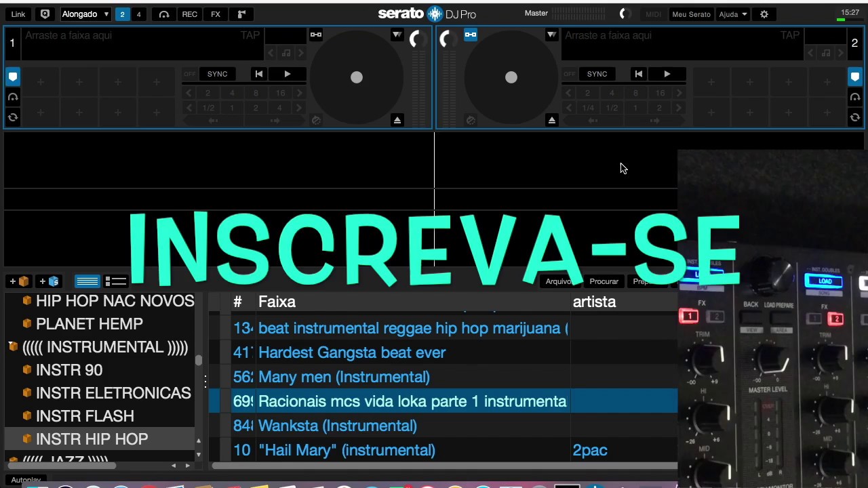Viewport: 868px width, 488px height.
Task: Open deck 1 playback options dropdown triangle
Action: click(397, 35)
